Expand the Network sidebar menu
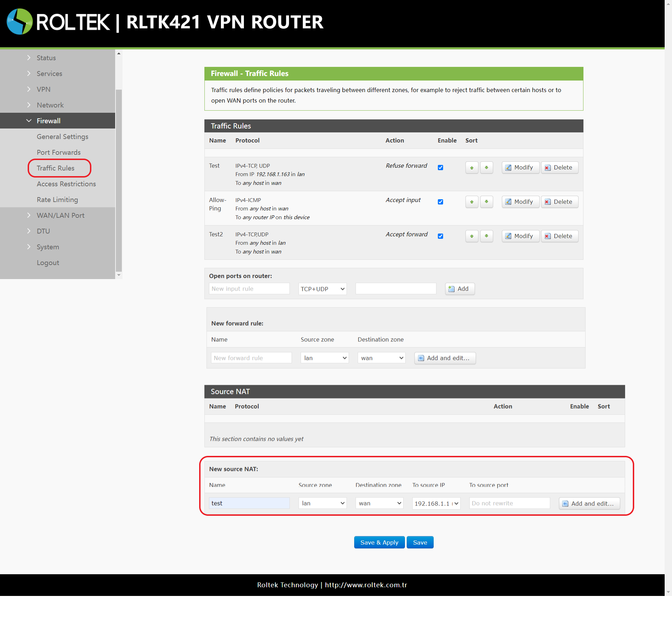 [x=50, y=105]
